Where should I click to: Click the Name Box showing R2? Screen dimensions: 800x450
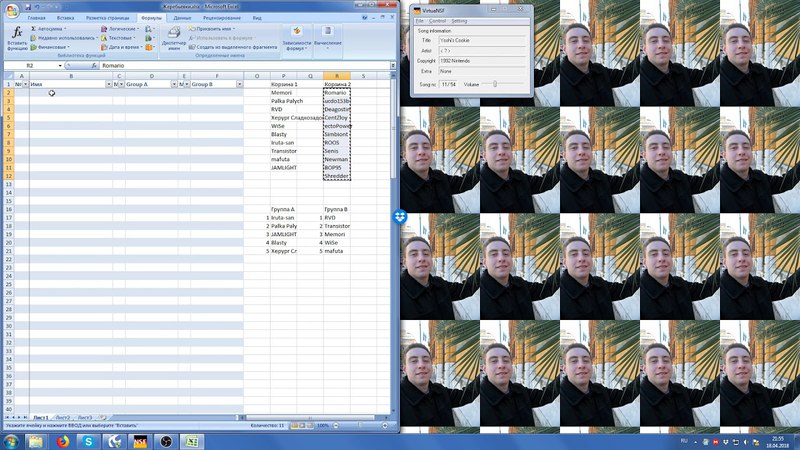[31, 65]
